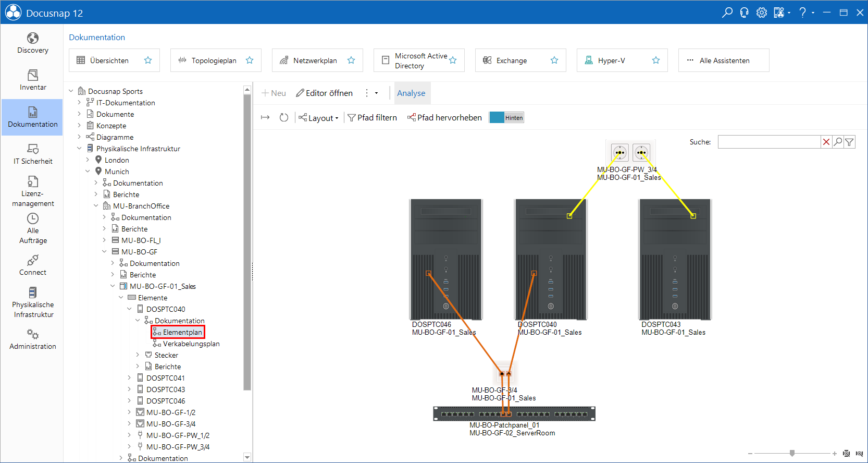
Task: Click the refresh diagram icon
Action: click(284, 118)
